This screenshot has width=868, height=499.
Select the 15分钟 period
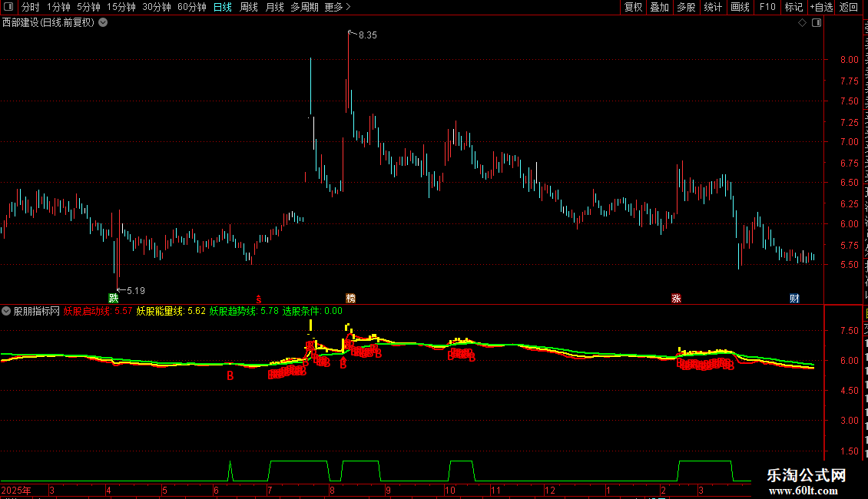[x=121, y=7]
